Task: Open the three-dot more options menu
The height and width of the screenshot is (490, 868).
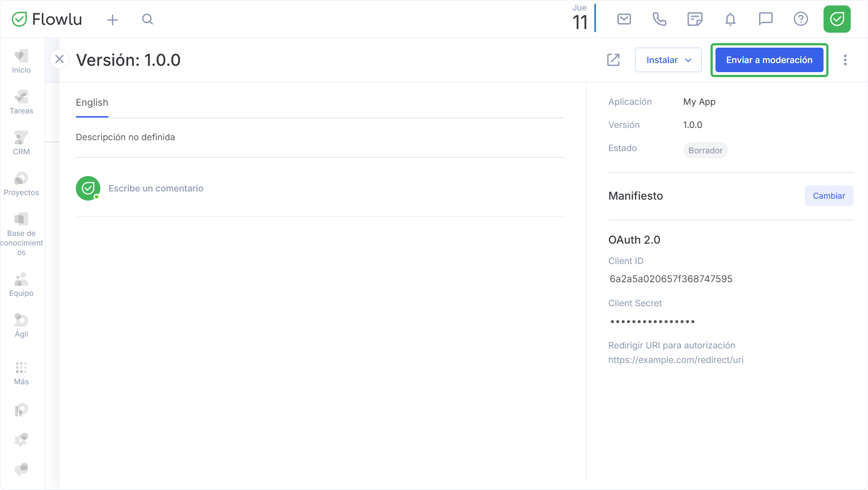Action: 845,60
